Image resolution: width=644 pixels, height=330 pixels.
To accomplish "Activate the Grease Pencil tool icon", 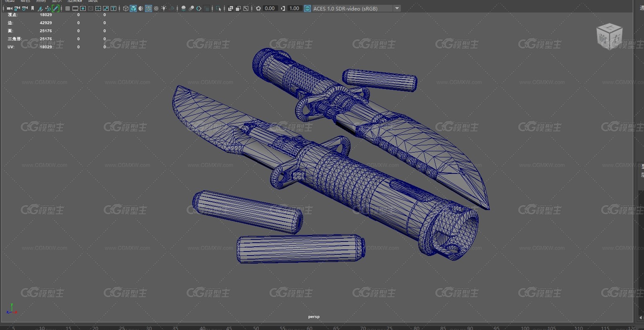I will (56, 8).
